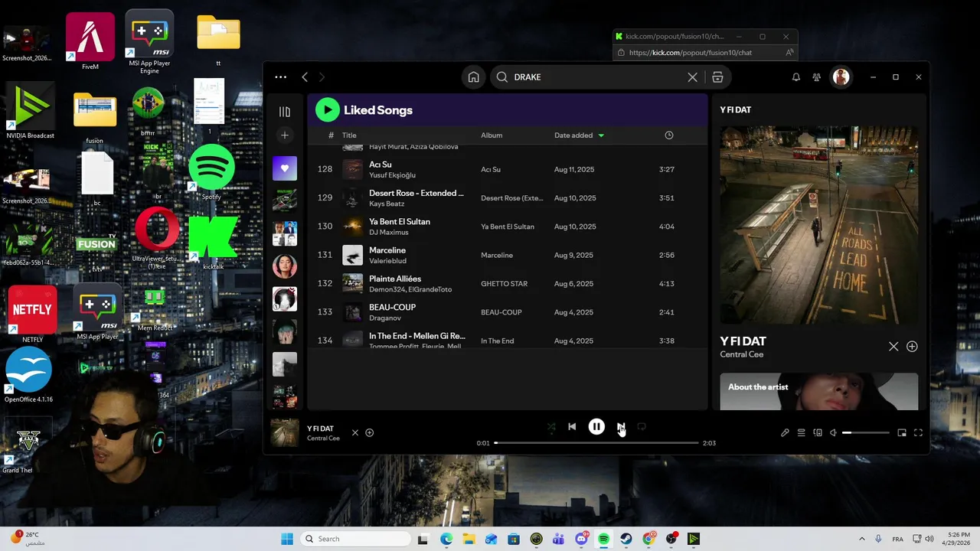Open the Windows Start menu
This screenshot has width=980, height=551.
[x=287, y=539]
